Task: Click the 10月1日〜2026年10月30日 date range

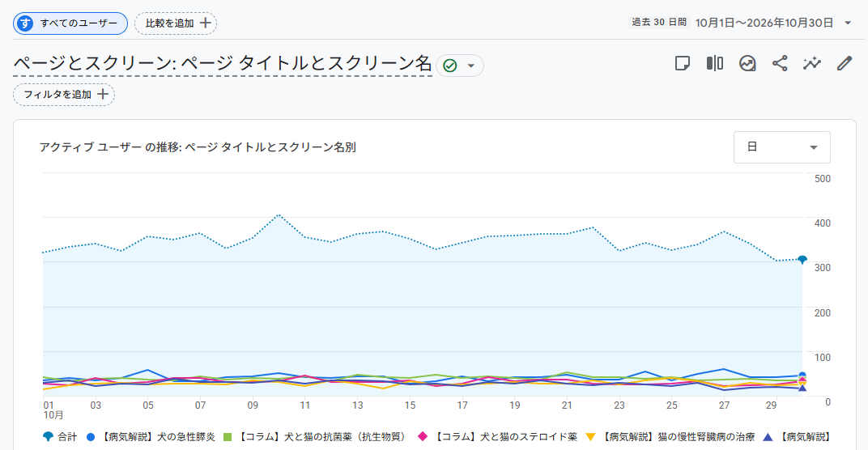Action: (764, 23)
